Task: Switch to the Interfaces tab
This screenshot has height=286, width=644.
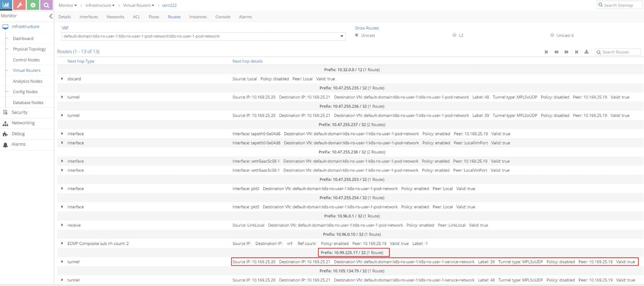Action: (x=89, y=17)
